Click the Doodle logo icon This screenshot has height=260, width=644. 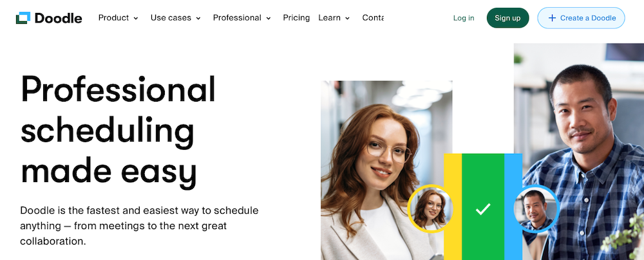(x=23, y=17)
